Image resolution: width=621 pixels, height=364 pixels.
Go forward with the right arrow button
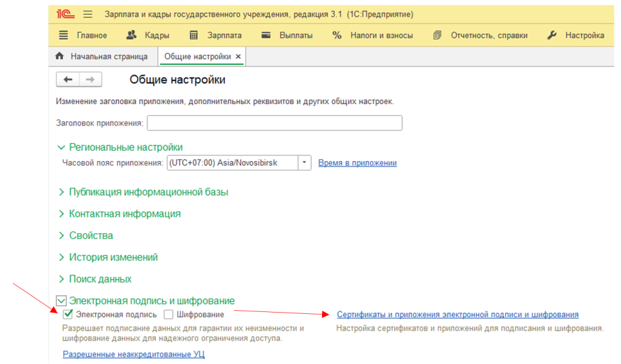tap(90, 79)
